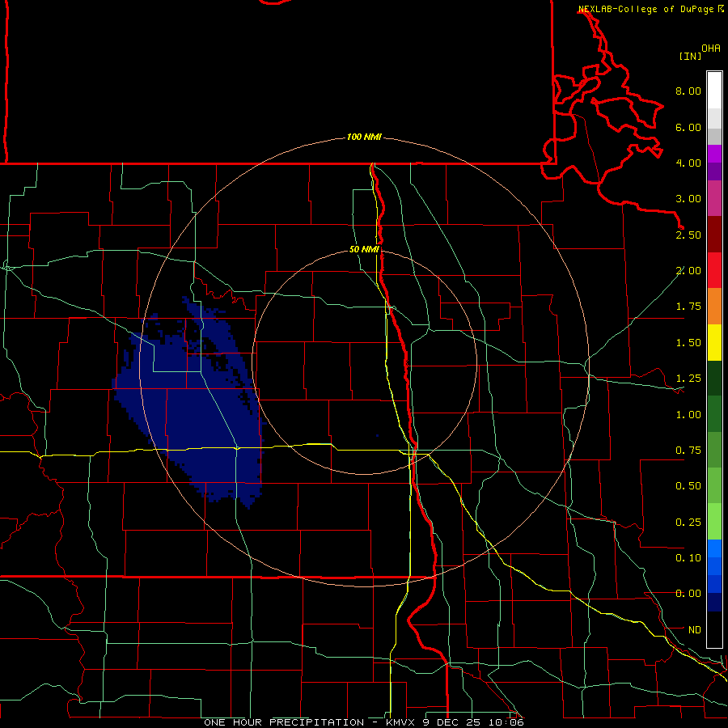Viewport: 728px width, 728px height.
Task: Pick the orange swatch beside 1.75
Action: click(x=714, y=306)
